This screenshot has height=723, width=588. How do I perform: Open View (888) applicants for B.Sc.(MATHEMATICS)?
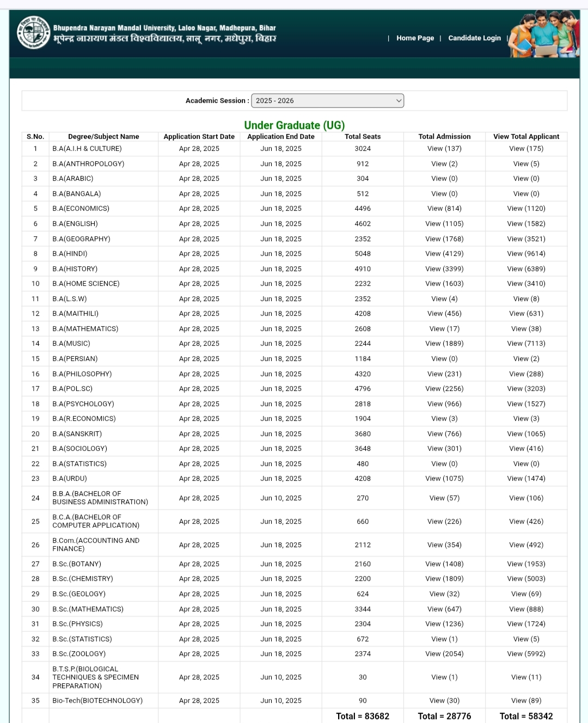526,609
